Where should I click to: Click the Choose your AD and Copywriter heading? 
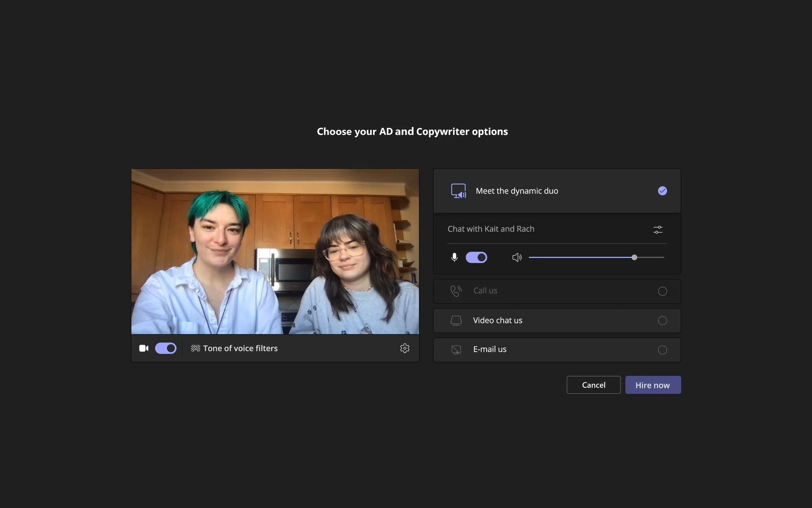[x=412, y=132]
